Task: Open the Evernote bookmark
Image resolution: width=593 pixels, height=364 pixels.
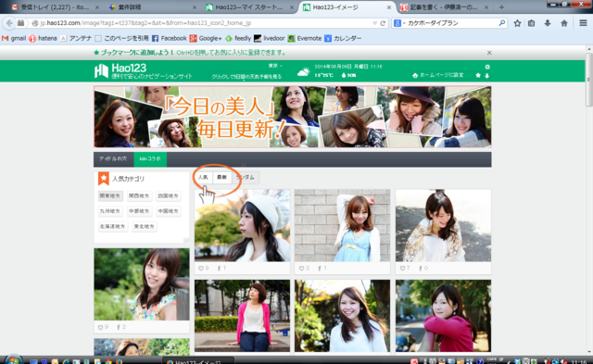Action: [x=305, y=38]
